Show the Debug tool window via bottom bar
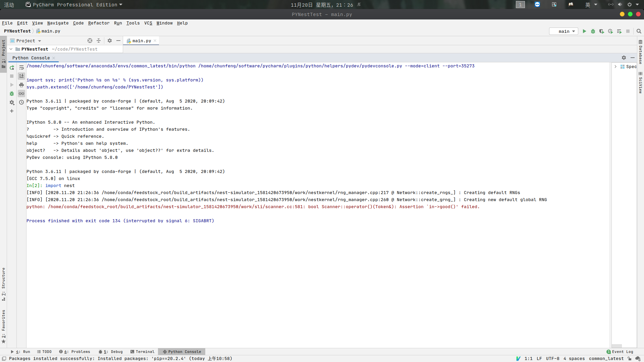Viewport: 644px width, 362px height. click(110, 352)
